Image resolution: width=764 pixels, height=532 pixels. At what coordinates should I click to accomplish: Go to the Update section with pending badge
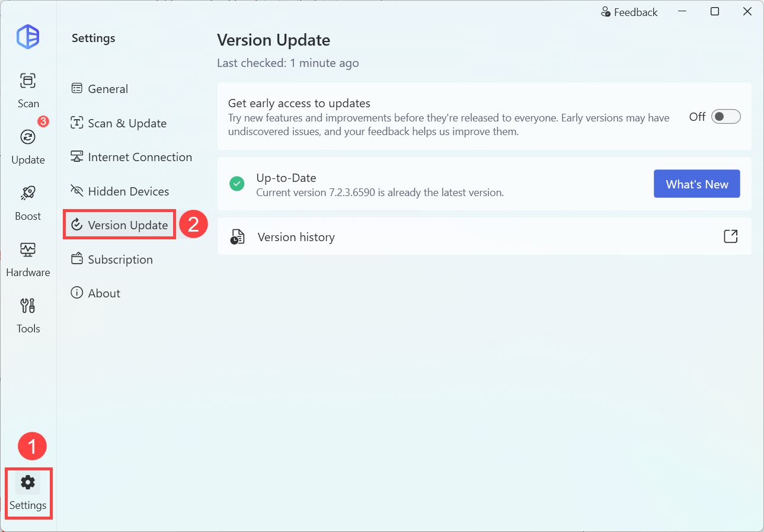pos(28,146)
